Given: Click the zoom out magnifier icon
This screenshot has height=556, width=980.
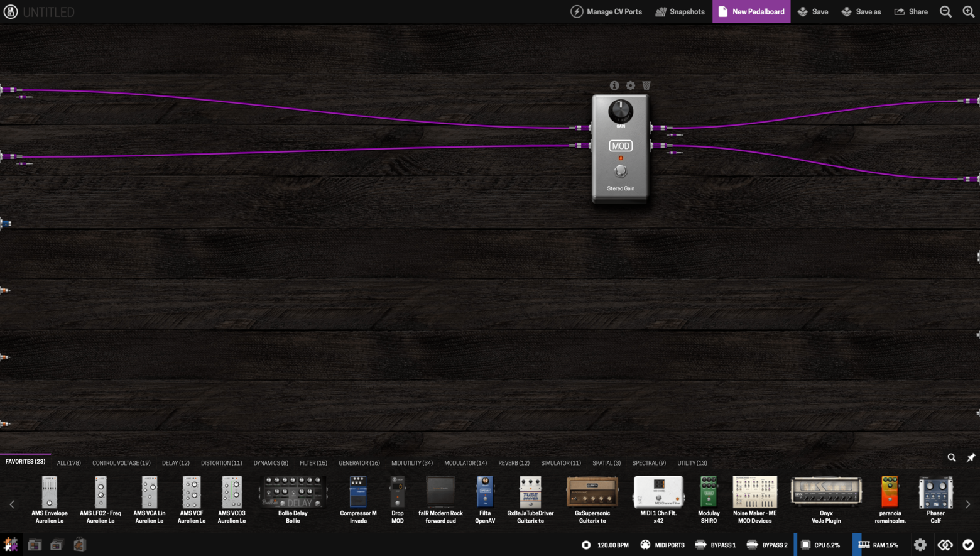Looking at the screenshot, I should [x=945, y=12].
